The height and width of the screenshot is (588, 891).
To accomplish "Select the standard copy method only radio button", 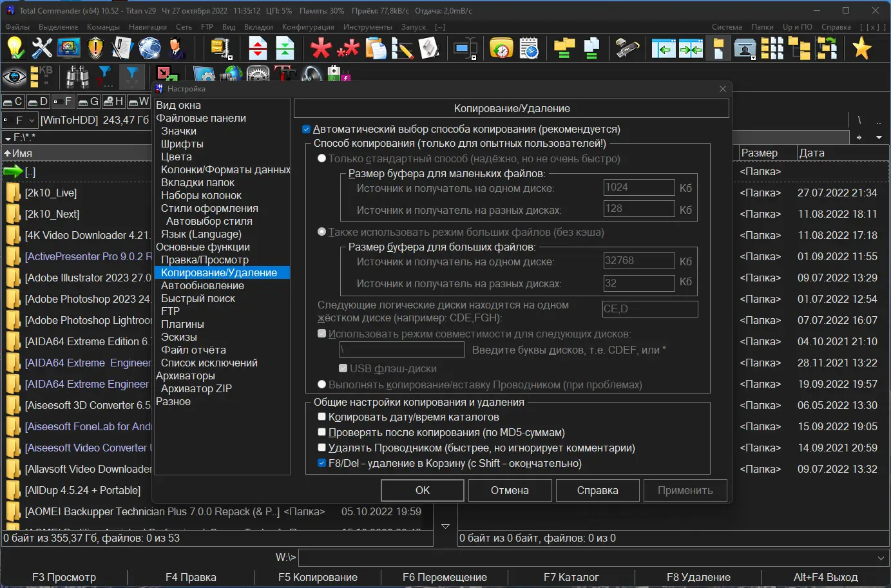I will (322, 158).
